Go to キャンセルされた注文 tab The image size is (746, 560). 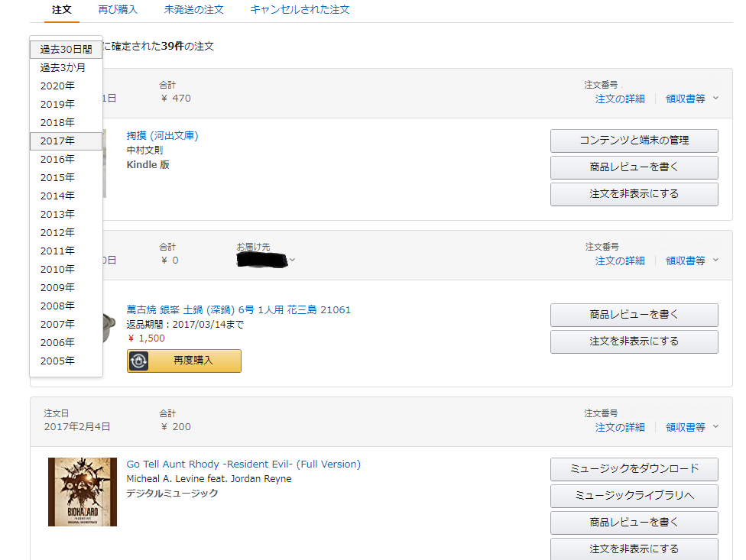[x=300, y=9]
